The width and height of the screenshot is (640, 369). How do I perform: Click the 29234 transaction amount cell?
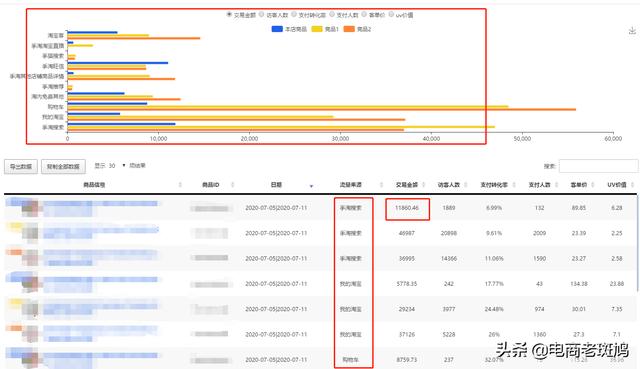407,309
